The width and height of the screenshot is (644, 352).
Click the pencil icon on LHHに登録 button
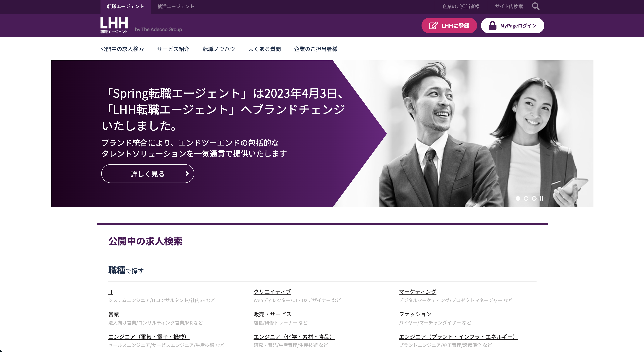(x=433, y=25)
